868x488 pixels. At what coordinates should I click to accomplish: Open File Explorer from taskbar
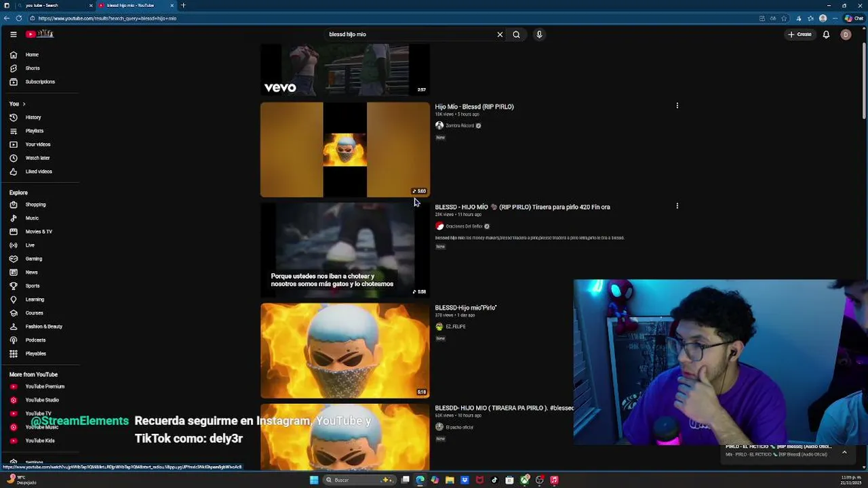tap(450, 480)
